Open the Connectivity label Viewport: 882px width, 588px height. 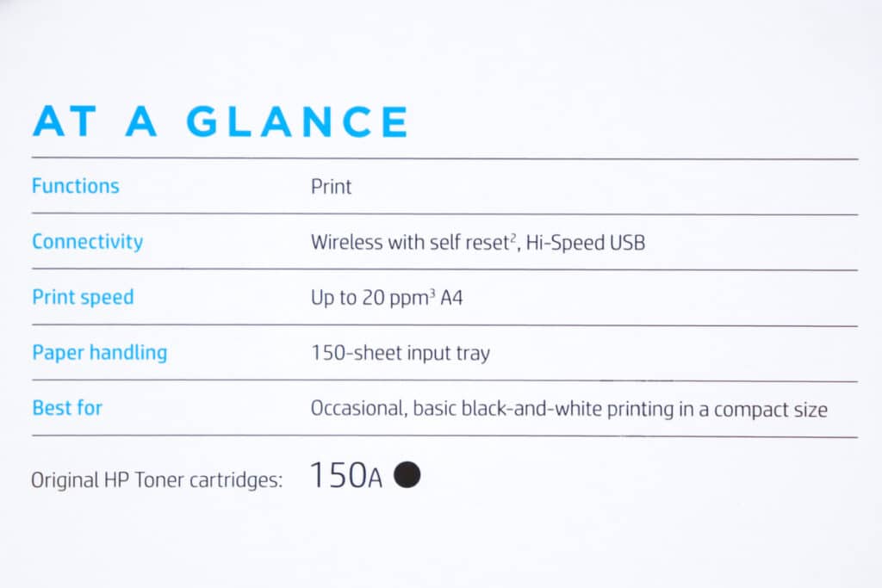click(87, 242)
